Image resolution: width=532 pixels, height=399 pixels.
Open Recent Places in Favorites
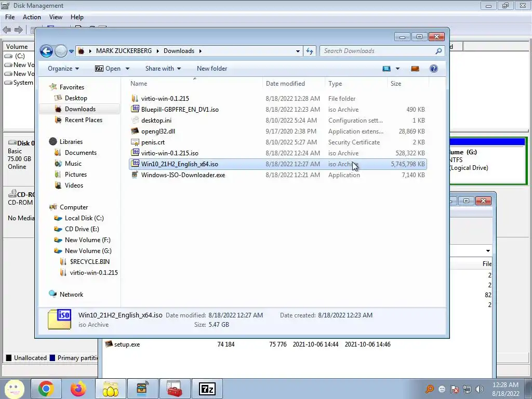[x=84, y=120]
